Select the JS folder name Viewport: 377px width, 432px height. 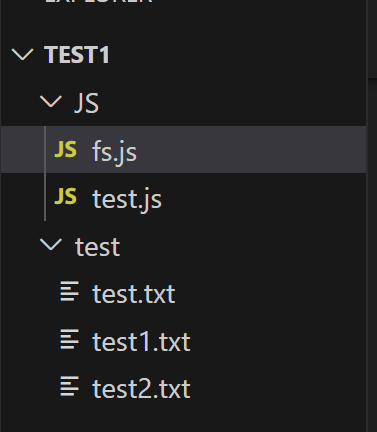(87, 103)
